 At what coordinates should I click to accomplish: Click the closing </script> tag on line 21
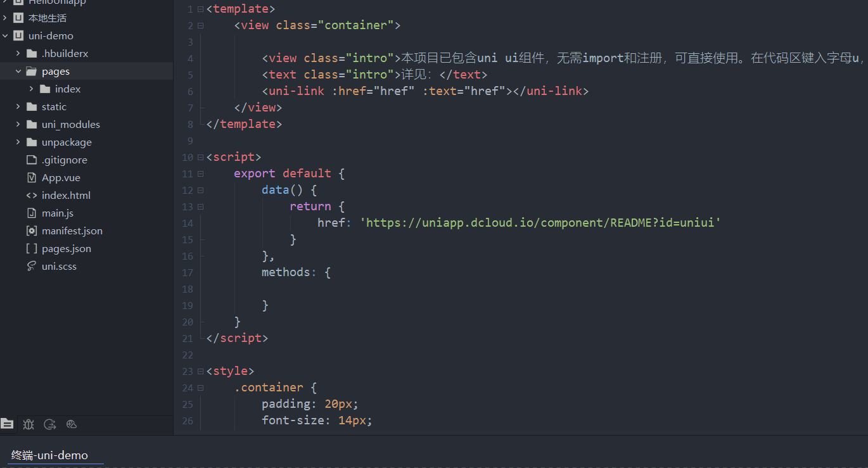237,338
